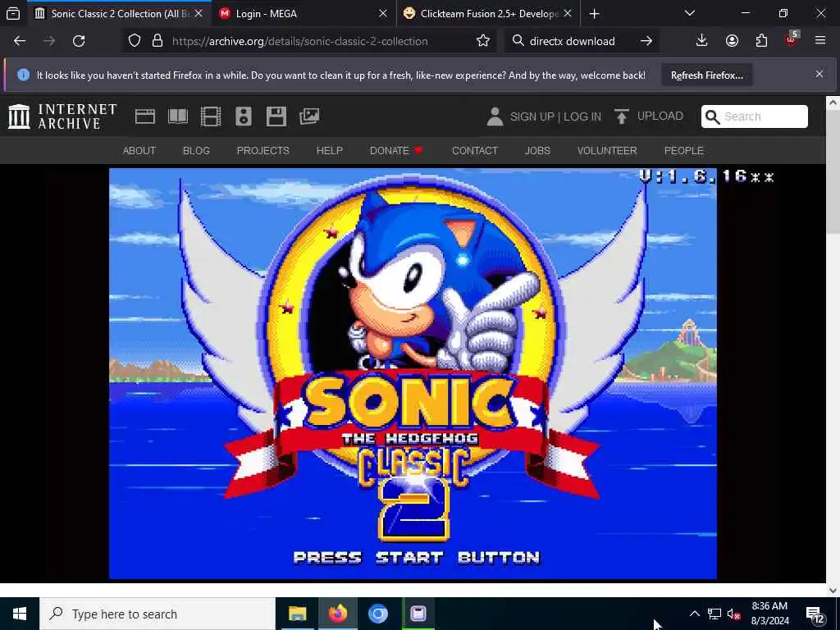The image size is (840, 630).
Task: Click the page vertical scrollbar thumb
Action: (833, 171)
